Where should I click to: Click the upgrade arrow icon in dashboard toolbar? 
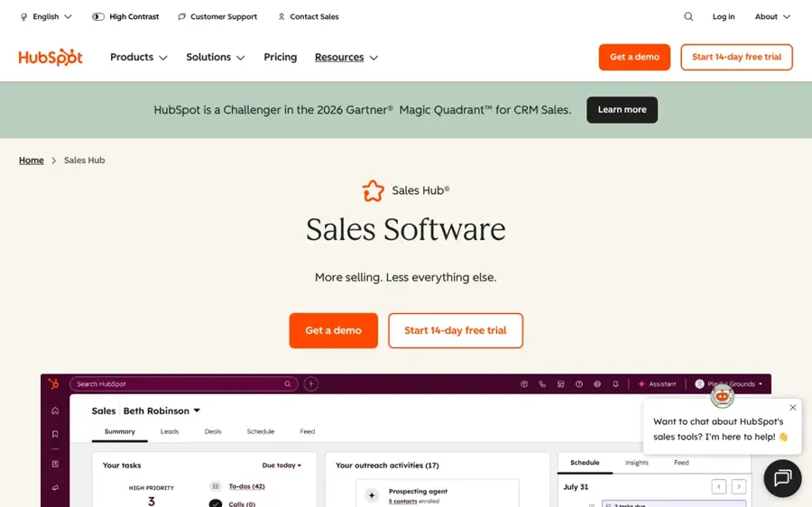524,383
